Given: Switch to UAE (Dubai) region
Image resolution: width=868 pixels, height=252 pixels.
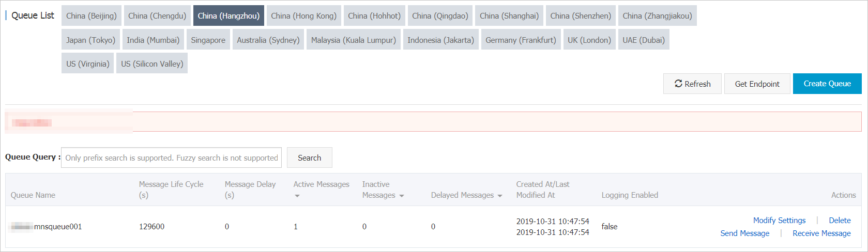Looking at the screenshot, I should pos(644,40).
